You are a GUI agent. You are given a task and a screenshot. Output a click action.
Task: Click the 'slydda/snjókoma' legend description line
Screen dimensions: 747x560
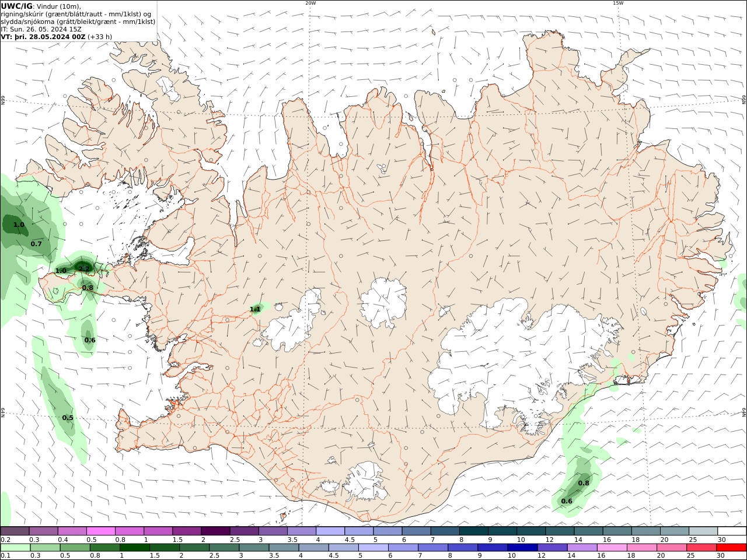pyautogui.click(x=78, y=22)
